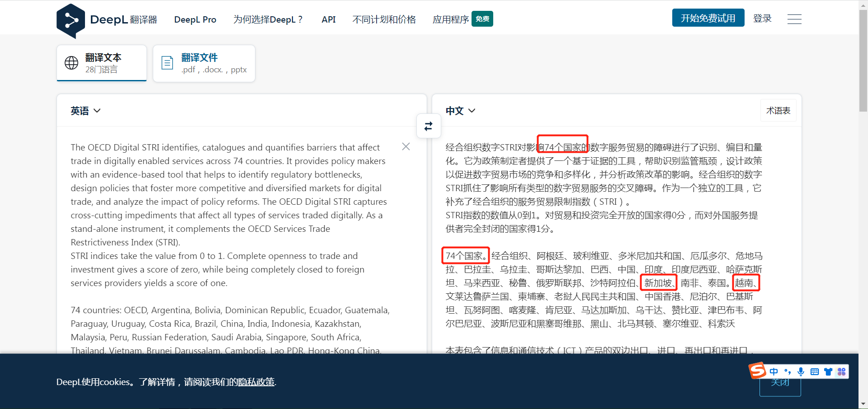Go to the API page
Viewport: 868px width, 409px height.
[x=329, y=19]
